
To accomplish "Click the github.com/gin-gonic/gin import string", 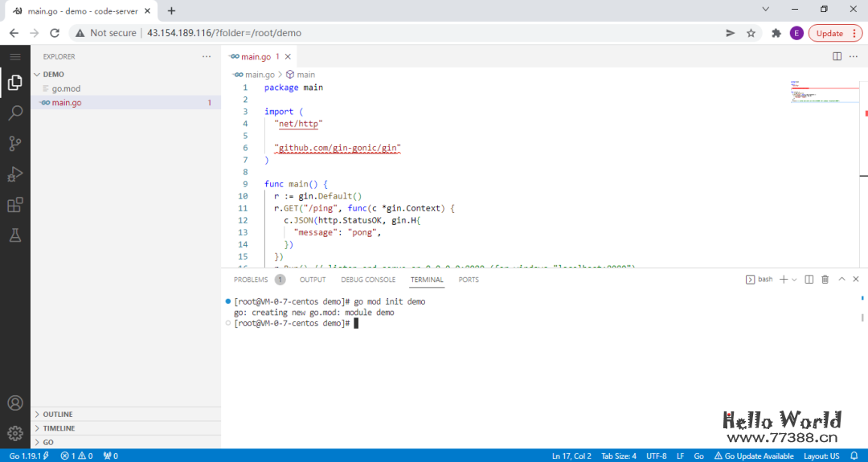I will [x=337, y=148].
